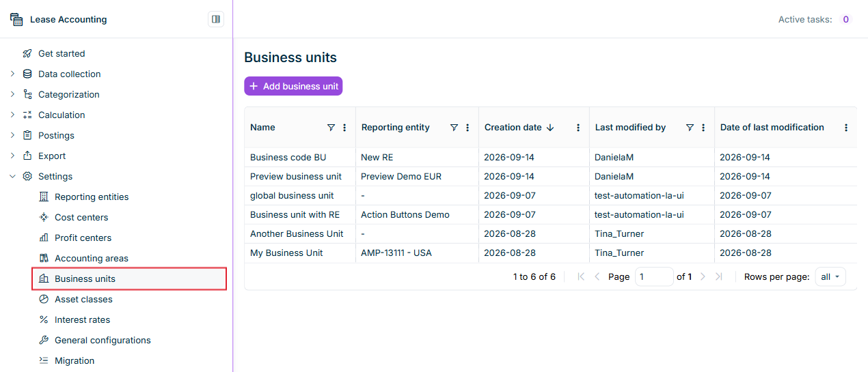Open the Creation date column options menu
The height and width of the screenshot is (372, 868).
tap(578, 128)
